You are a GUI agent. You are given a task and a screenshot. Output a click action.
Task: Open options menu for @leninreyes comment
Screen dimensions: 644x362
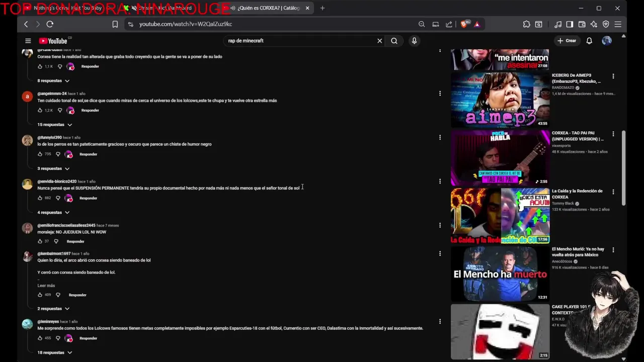coord(440,321)
